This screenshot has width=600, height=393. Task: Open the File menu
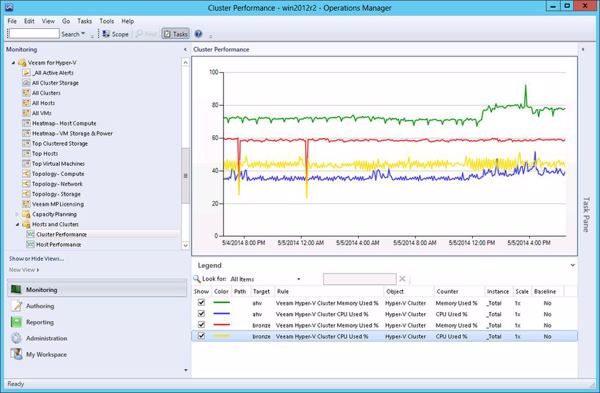[x=12, y=21]
